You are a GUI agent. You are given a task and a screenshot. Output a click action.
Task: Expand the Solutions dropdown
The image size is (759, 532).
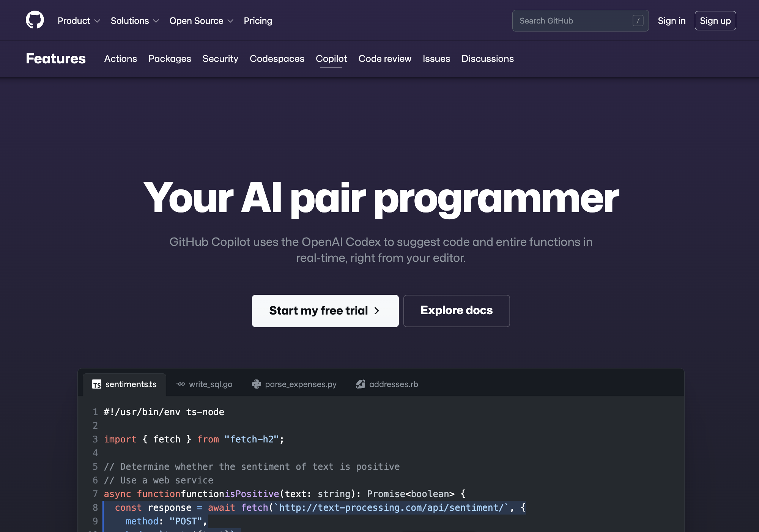tap(135, 21)
